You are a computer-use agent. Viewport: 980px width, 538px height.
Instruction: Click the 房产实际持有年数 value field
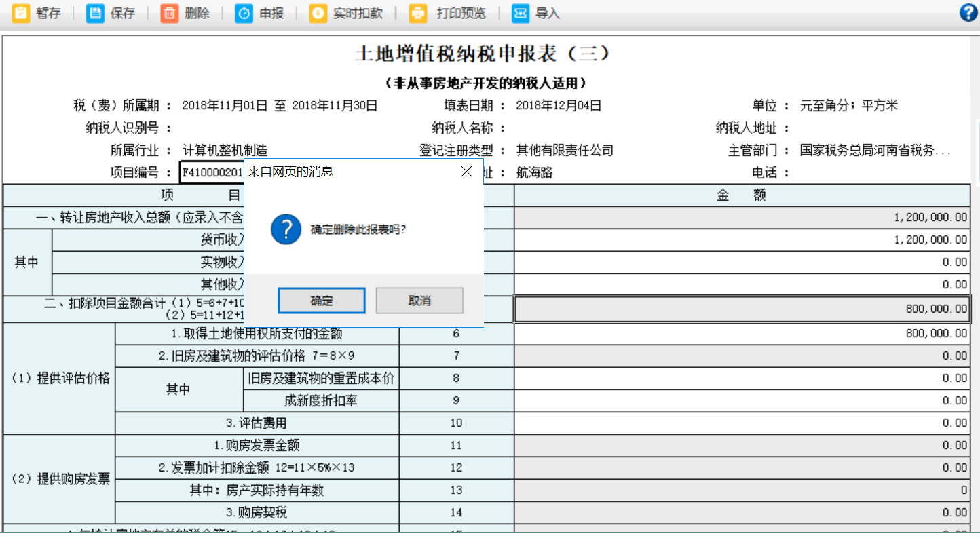(742, 491)
